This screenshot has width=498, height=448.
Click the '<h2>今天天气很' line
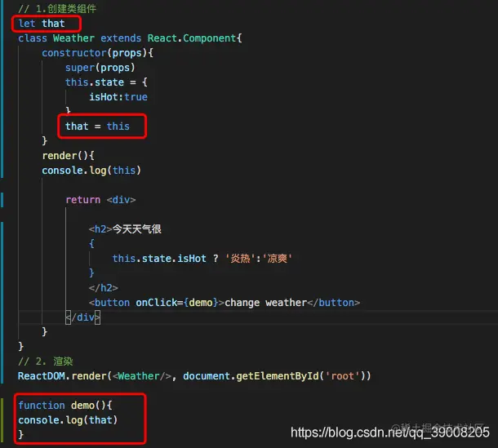tap(125, 229)
